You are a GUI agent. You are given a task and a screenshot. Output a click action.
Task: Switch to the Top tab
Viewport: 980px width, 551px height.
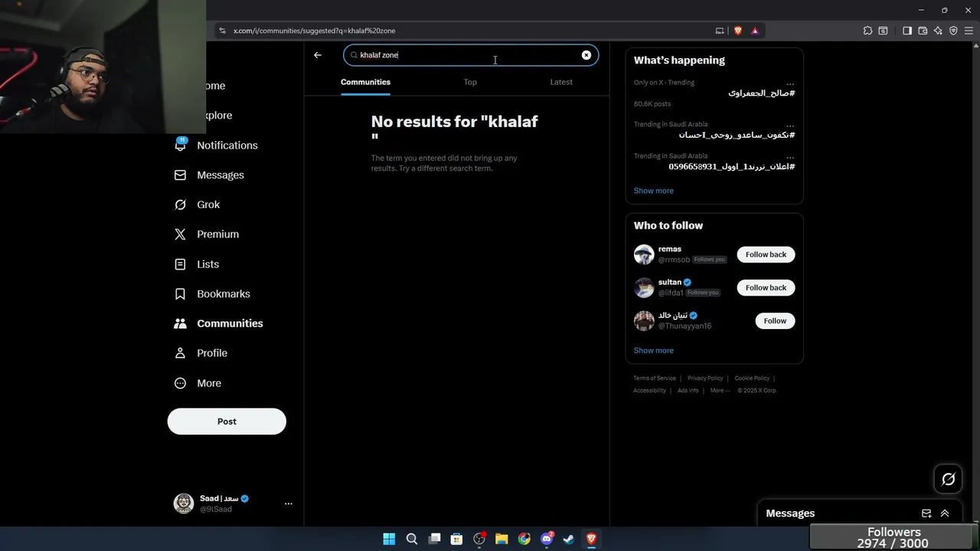(x=470, y=82)
